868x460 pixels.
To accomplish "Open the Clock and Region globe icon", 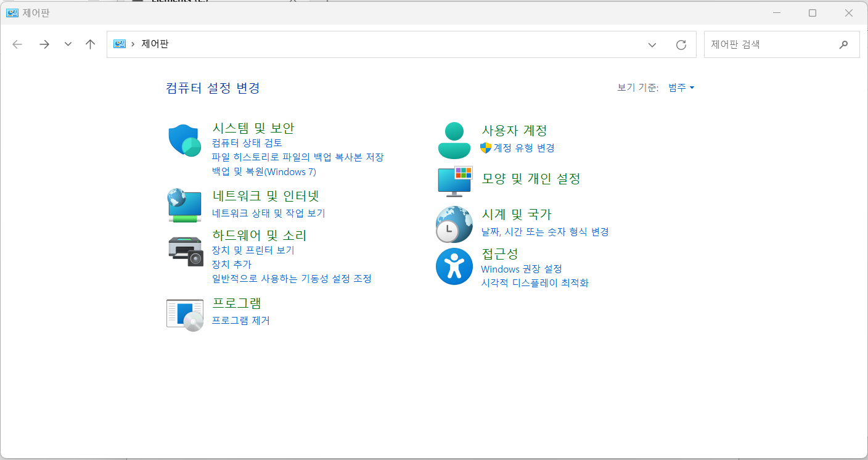I will 454,224.
